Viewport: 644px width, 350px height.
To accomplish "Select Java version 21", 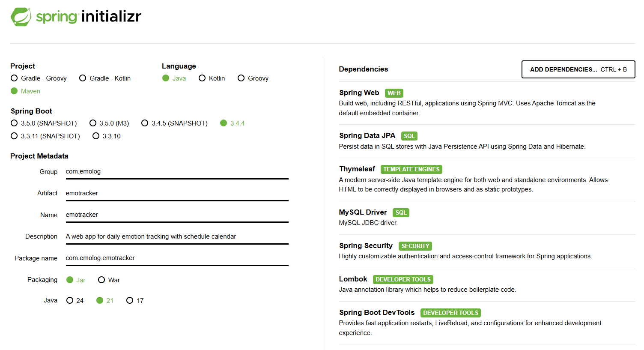I will (105, 301).
